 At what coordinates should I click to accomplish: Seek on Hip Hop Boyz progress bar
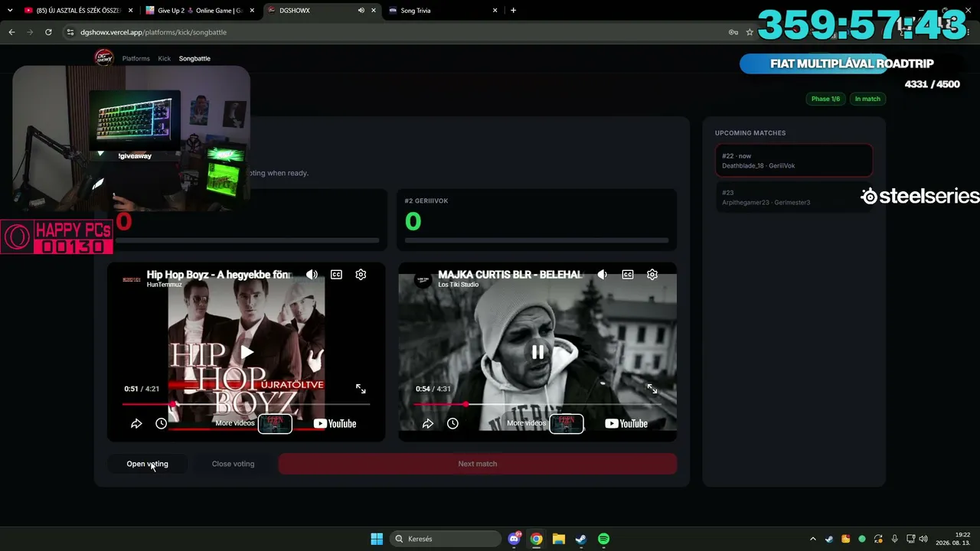246,404
